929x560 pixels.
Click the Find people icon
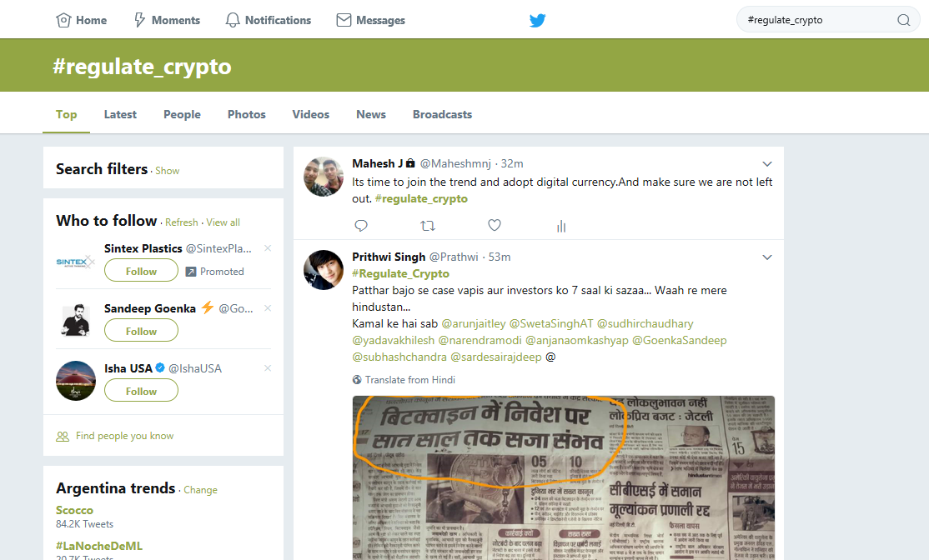click(x=63, y=437)
